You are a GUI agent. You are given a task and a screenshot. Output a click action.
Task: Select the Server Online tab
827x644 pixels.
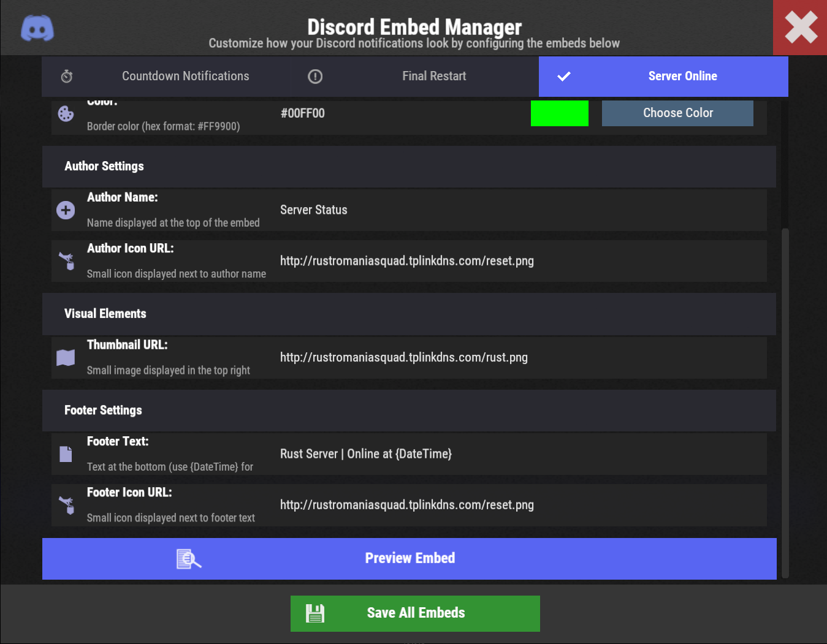(663, 77)
